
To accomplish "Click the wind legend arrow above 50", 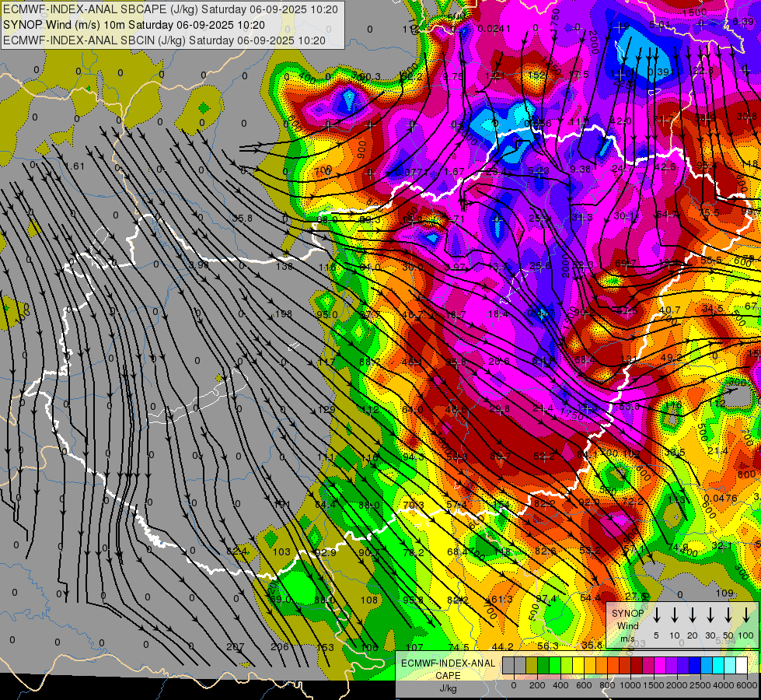I will pos(728,615).
